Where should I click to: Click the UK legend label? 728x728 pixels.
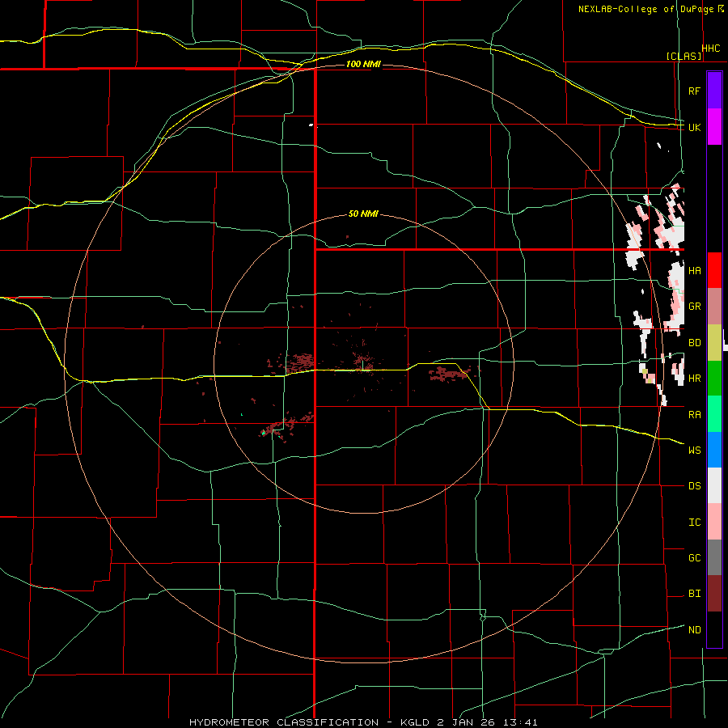(694, 127)
